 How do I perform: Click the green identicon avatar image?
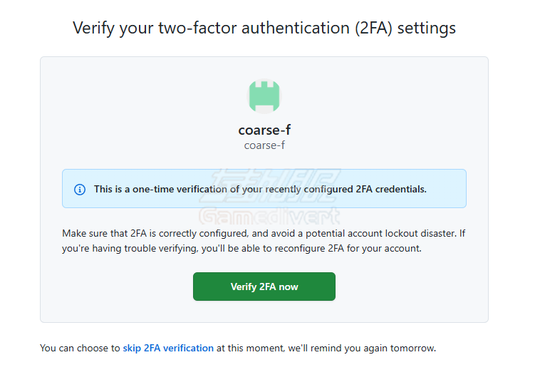tap(264, 96)
